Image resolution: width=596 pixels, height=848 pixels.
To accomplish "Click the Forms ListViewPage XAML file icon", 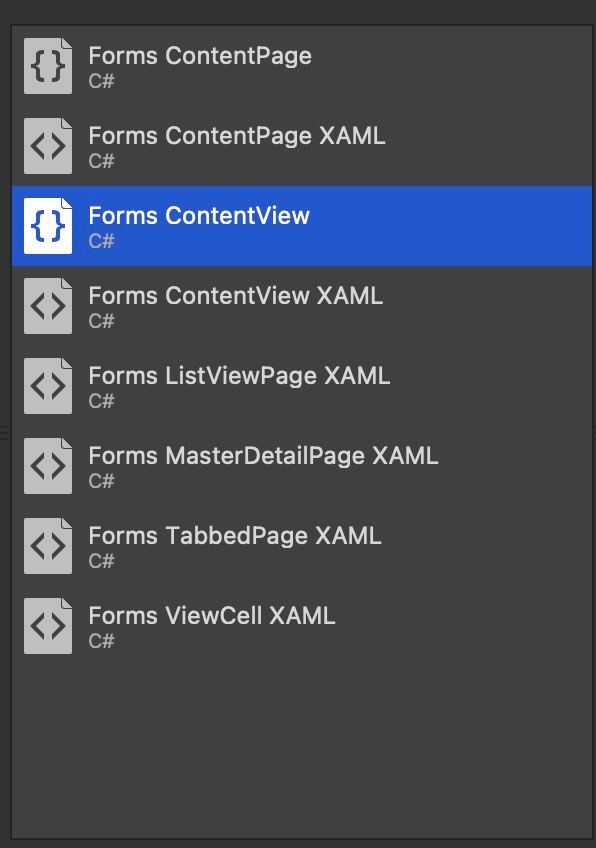I will click(48, 386).
